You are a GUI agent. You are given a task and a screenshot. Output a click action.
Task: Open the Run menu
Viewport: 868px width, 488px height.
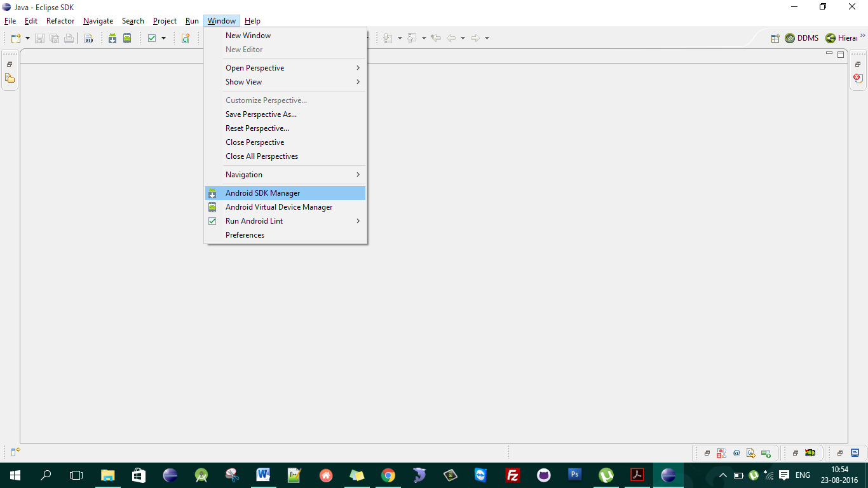click(x=192, y=21)
